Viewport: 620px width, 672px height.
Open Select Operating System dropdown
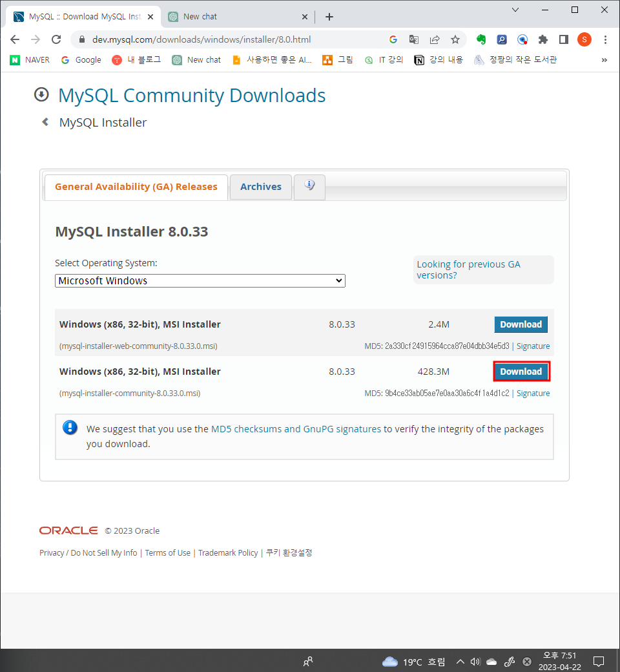pyautogui.click(x=200, y=280)
